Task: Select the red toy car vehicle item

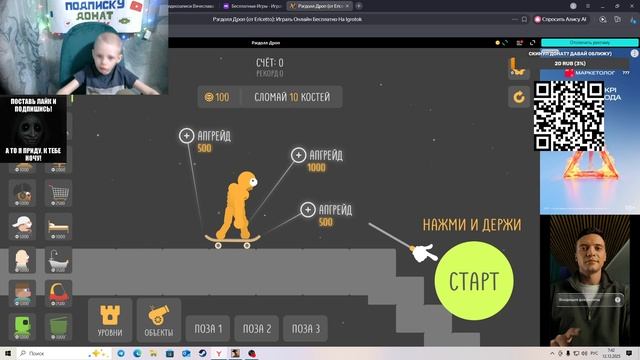Action: coord(58,293)
